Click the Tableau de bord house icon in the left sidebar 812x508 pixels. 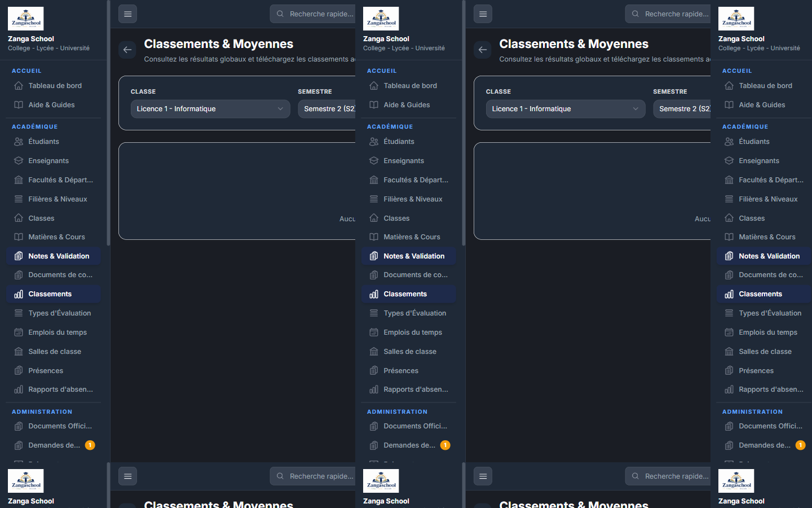pos(19,86)
